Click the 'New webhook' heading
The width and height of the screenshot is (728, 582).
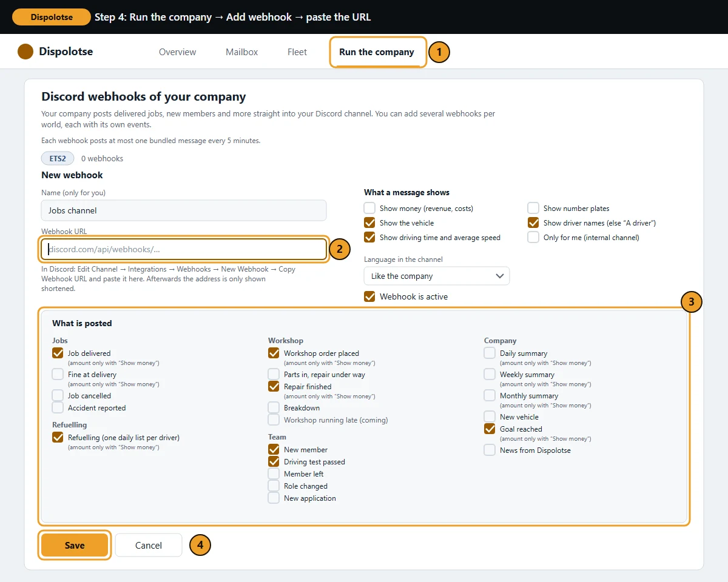(72, 175)
